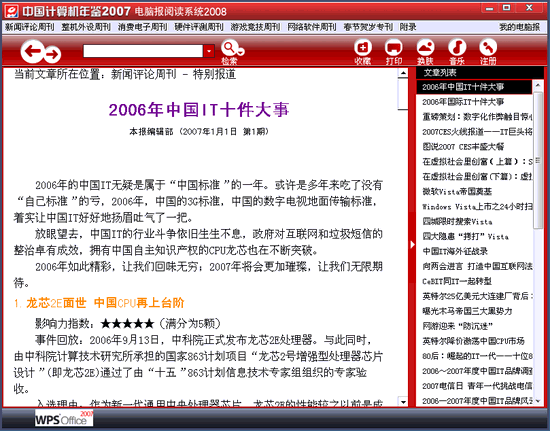This screenshot has width=550, height=431.
Task: Open 新闻评论周刊 menu
Action: (29, 27)
